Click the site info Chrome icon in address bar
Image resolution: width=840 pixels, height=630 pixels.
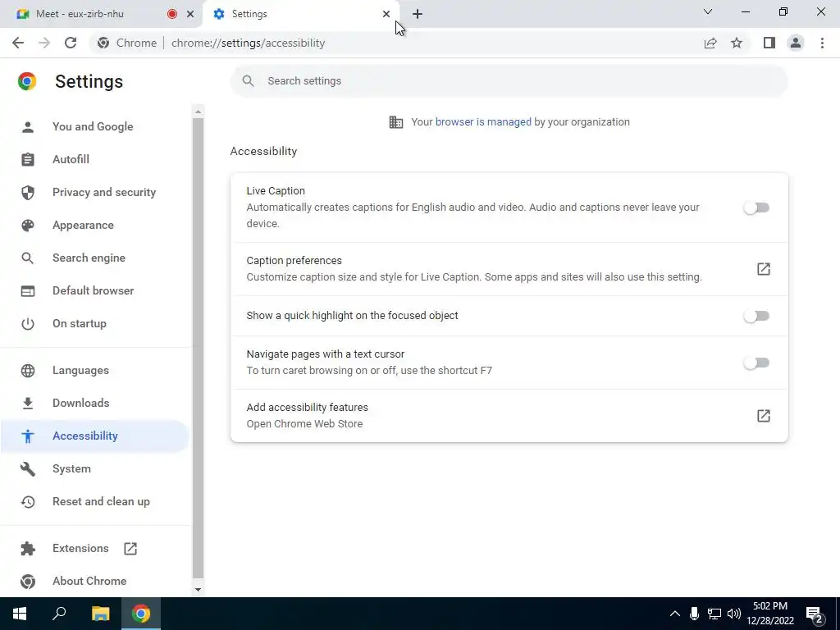click(103, 43)
